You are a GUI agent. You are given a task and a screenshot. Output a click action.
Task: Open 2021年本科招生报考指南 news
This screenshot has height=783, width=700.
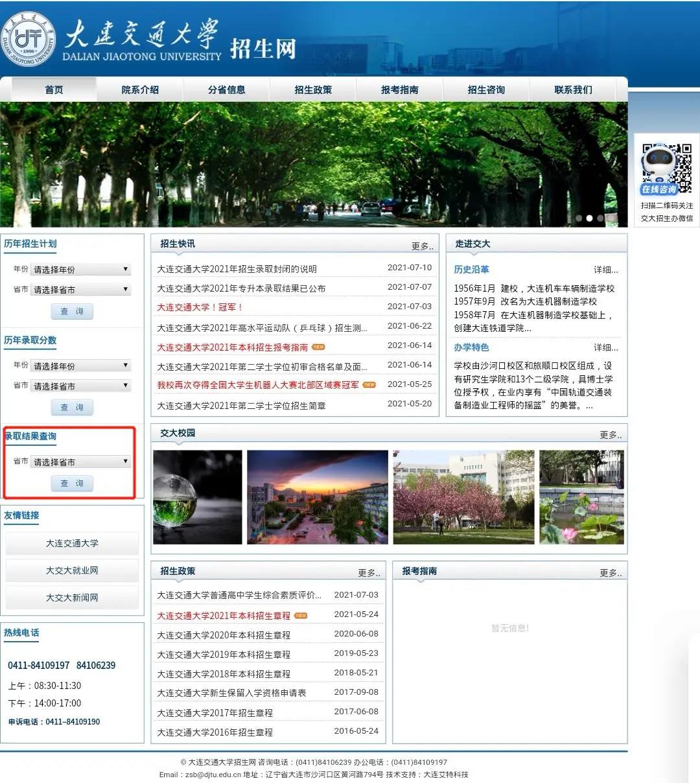pyautogui.click(x=232, y=347)
